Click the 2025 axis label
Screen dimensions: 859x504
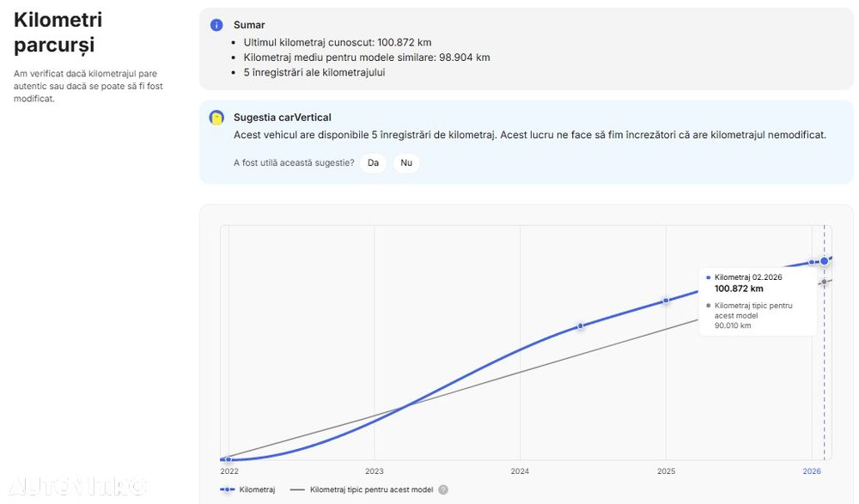point(667,471)
